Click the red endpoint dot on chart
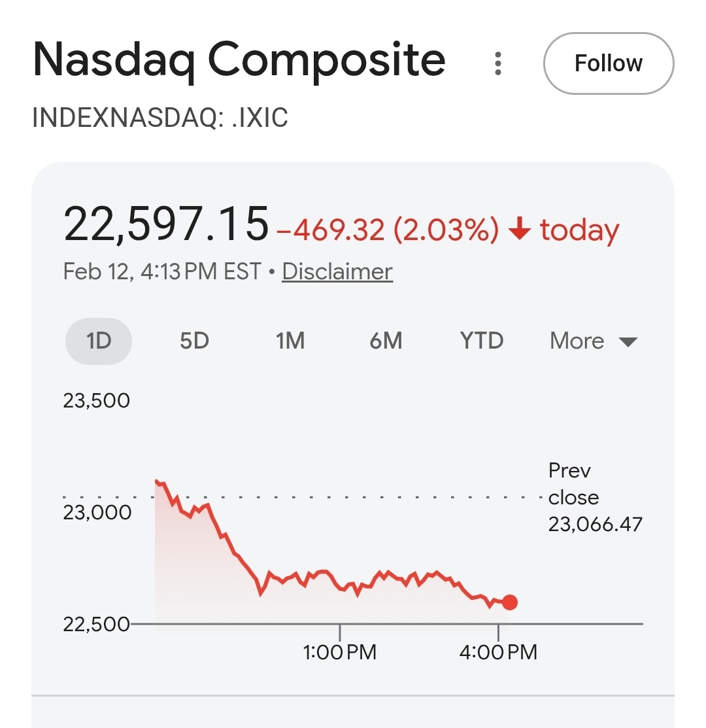This screenshot has height=728, width=706. 510,602
